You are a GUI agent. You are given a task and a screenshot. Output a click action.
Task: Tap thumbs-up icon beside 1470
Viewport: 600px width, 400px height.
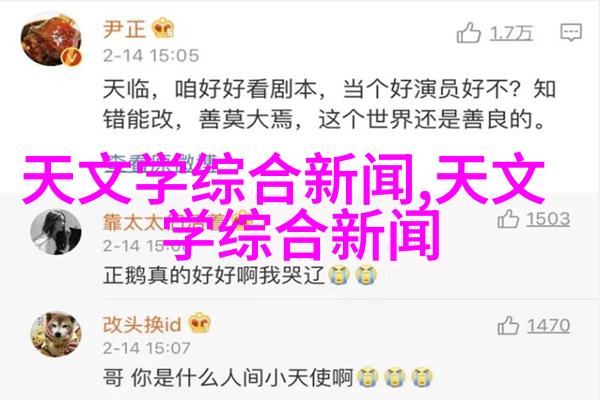tap(508, 325)
